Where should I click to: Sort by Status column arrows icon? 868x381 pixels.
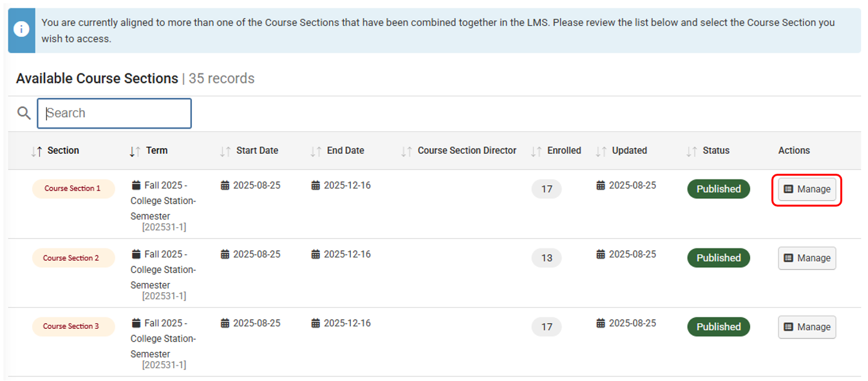point(692,151)
